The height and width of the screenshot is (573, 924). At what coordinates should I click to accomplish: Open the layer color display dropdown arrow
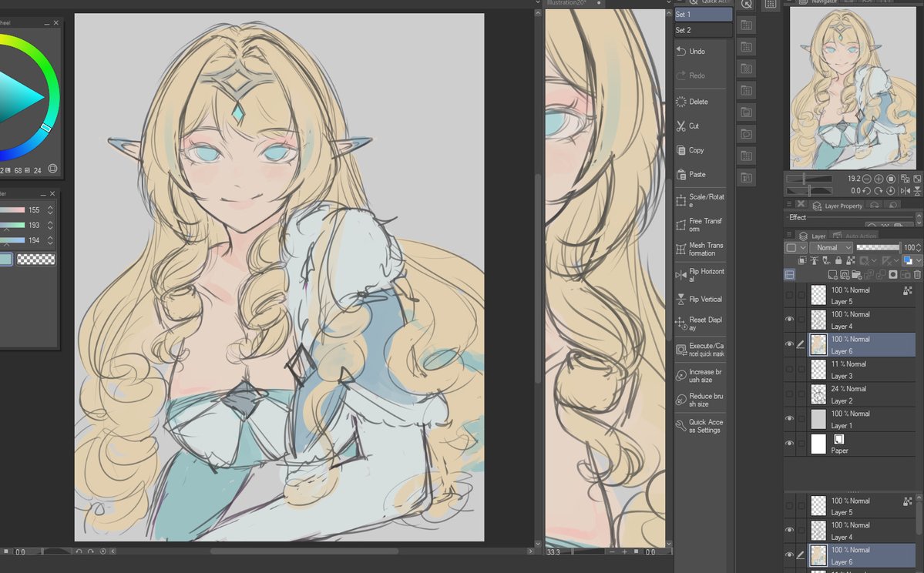point(918,260)
